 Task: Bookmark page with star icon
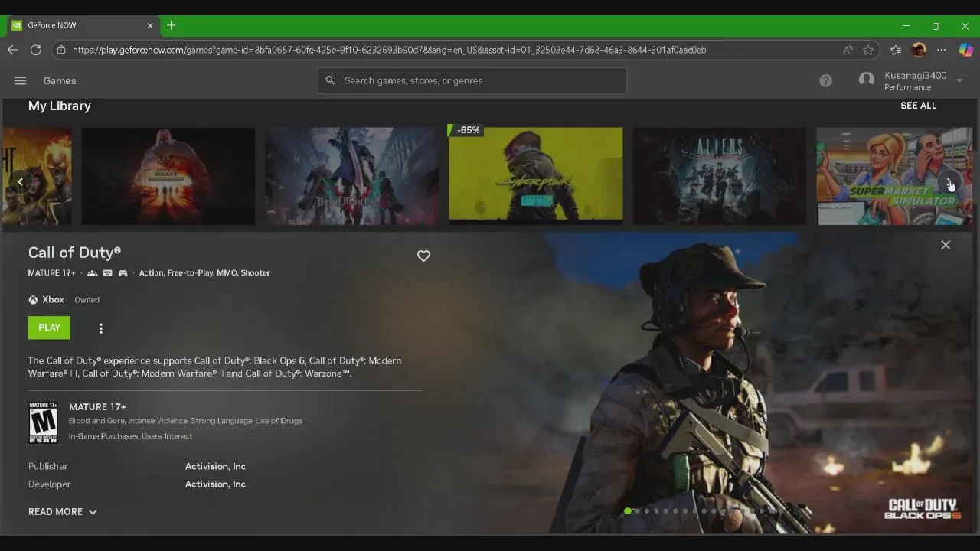pos(868,50)
